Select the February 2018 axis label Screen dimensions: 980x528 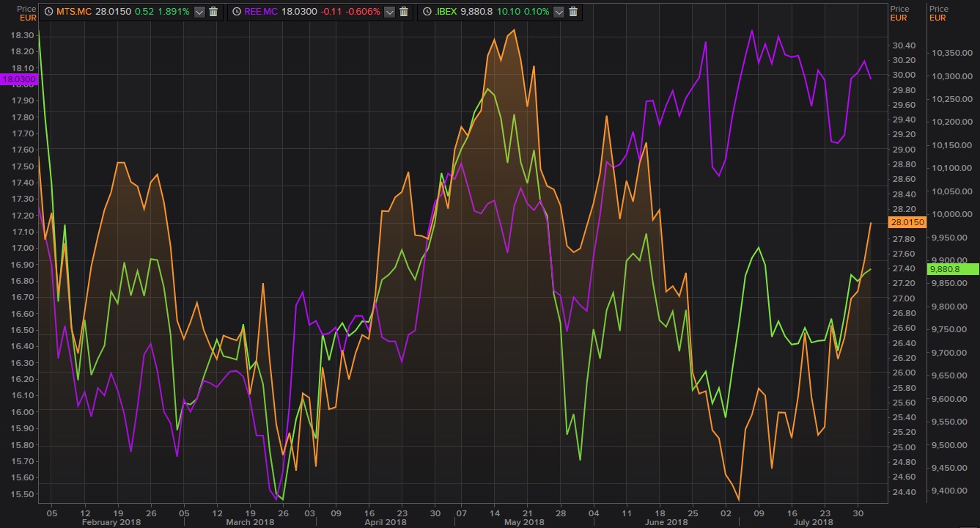[110, 521]
